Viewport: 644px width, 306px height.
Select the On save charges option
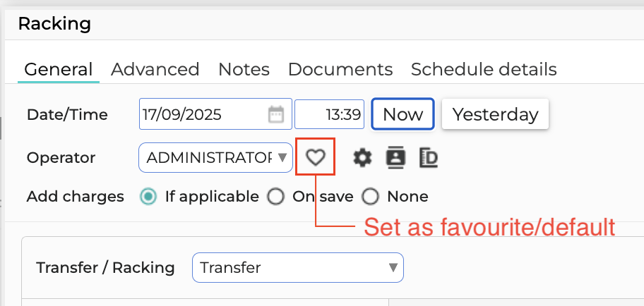coord(275,197)
